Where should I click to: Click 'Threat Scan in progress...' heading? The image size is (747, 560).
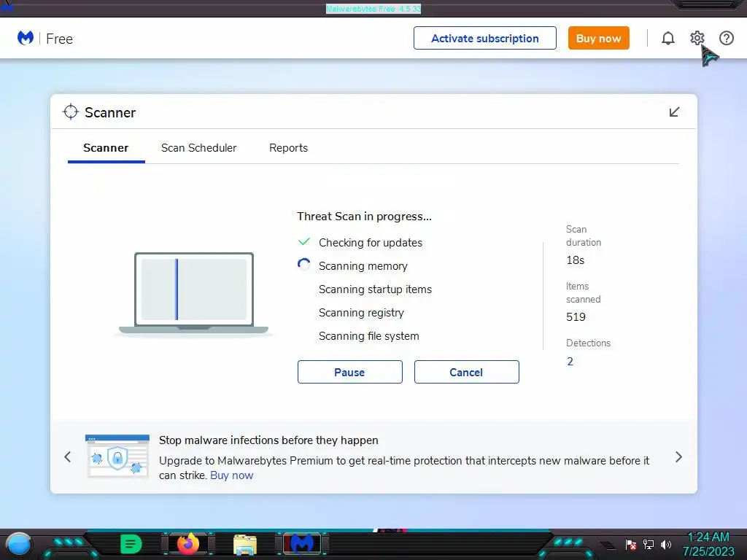pos(365,216)
